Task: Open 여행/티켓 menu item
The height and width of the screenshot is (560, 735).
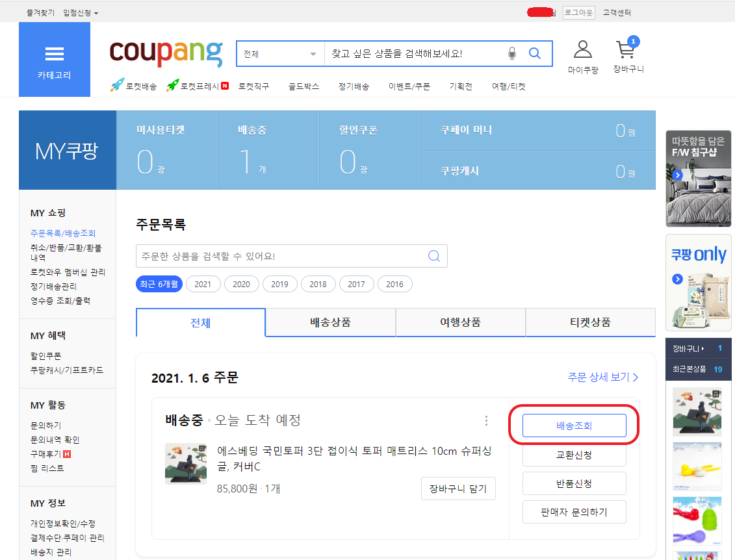Action: click(509, 86)
